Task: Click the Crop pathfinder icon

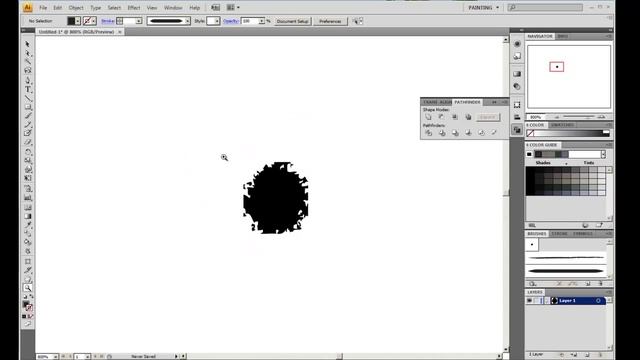Action: click(x=468, y=133)
